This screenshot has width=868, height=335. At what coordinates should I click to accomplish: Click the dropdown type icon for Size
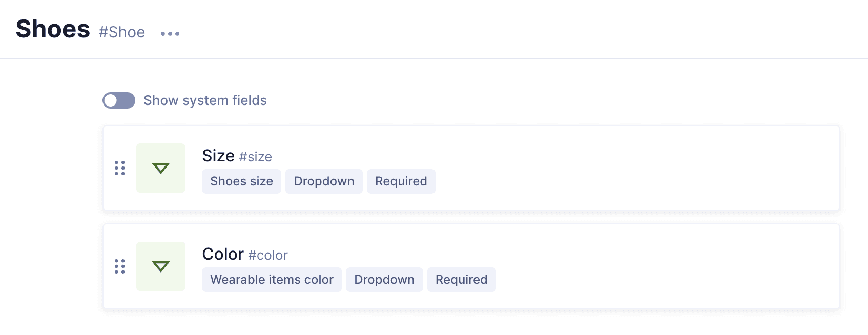pos(161,168)
